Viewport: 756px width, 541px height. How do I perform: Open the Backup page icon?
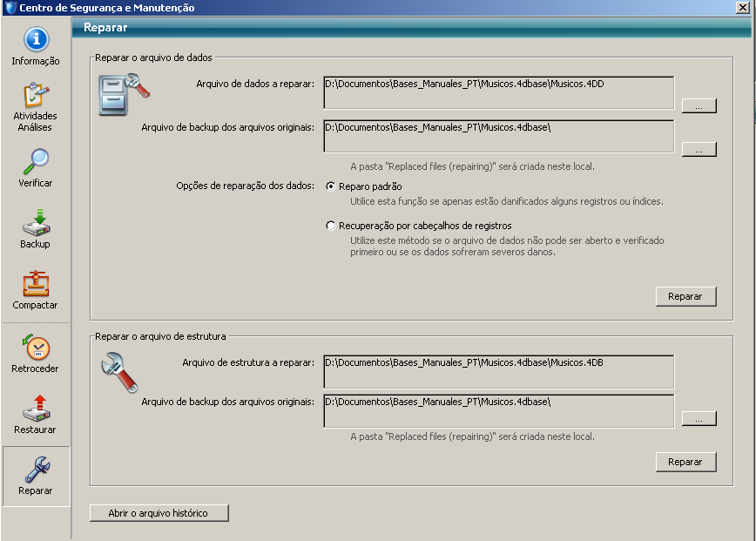[x=37, y=222]
